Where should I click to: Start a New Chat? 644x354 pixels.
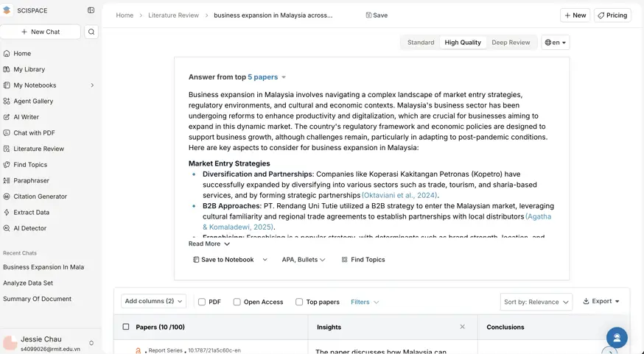click(x=41, y=32)
